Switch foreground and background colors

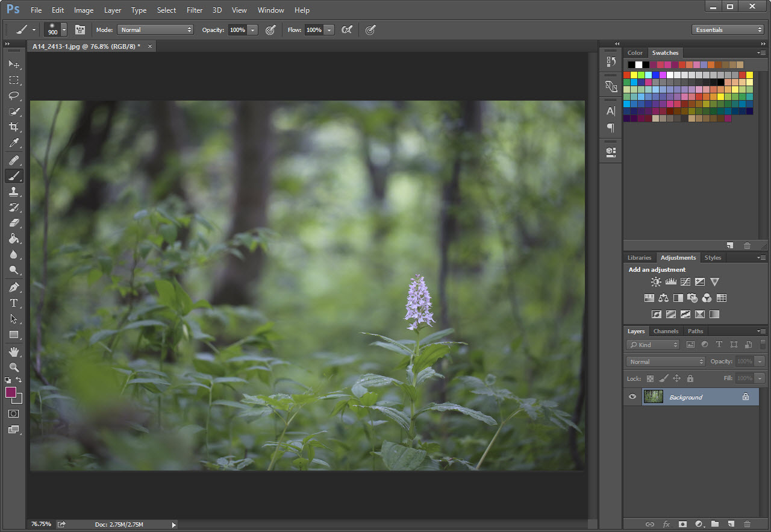coord(19,380)
